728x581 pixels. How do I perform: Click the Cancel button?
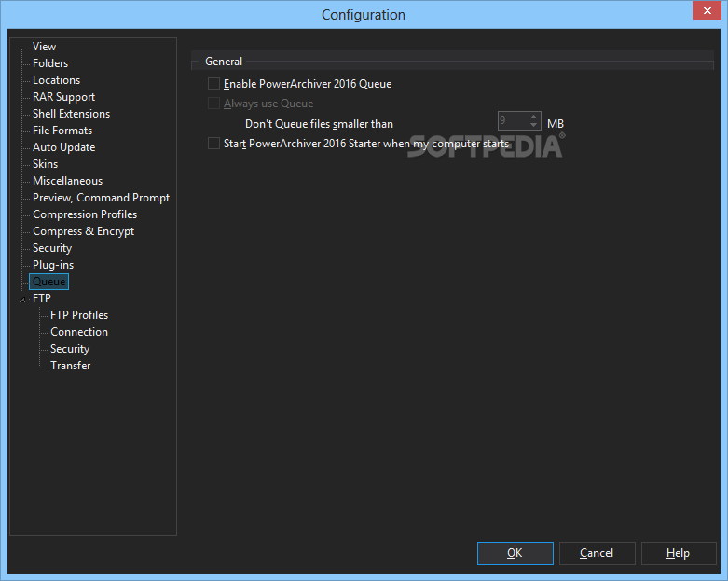click(597, 553)
